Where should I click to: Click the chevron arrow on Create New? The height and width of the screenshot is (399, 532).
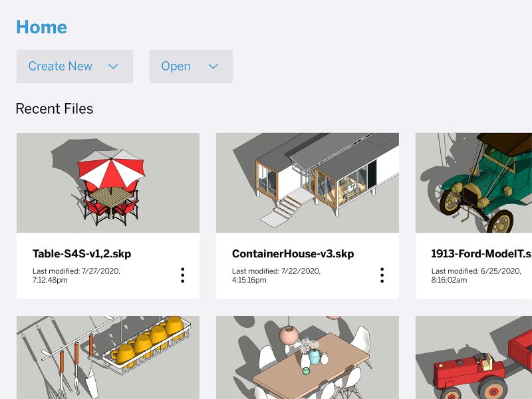pos(113,66)
